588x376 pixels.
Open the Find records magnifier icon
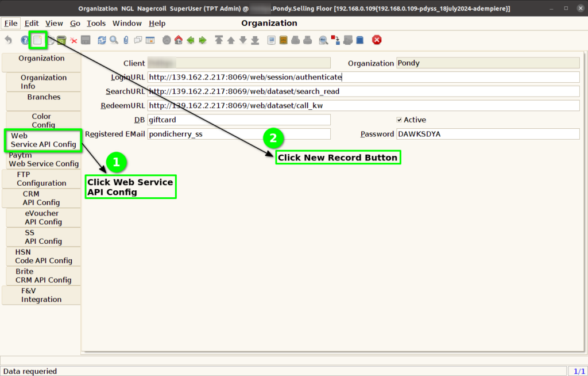(114, 40)
